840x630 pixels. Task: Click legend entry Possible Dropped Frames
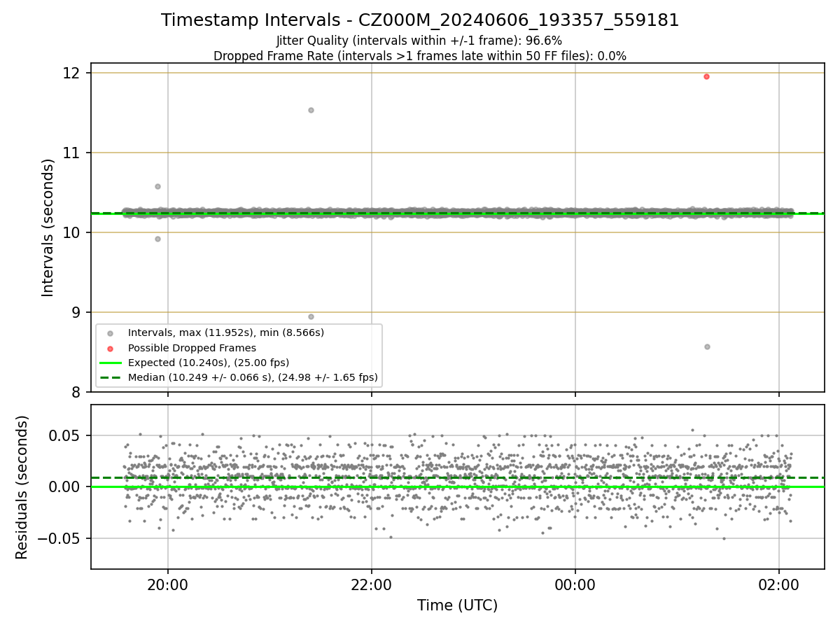pos(192,348)
